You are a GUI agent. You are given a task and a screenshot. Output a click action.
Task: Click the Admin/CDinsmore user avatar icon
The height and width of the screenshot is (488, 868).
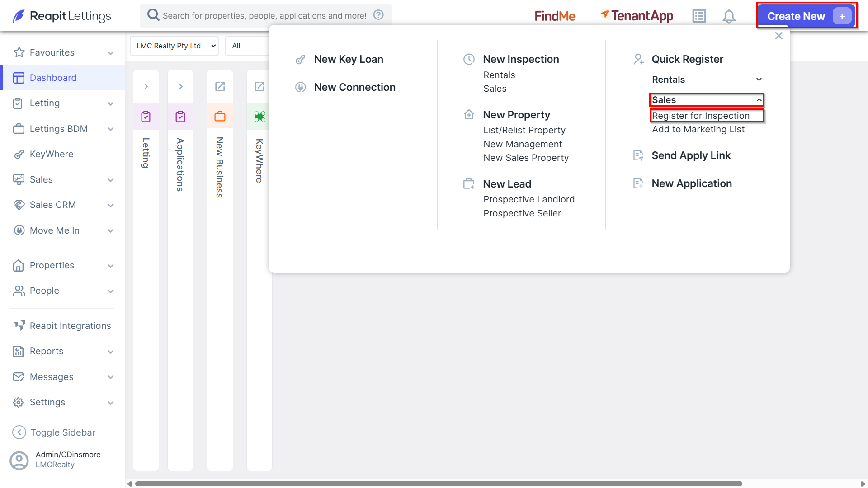tap(19, 460)
